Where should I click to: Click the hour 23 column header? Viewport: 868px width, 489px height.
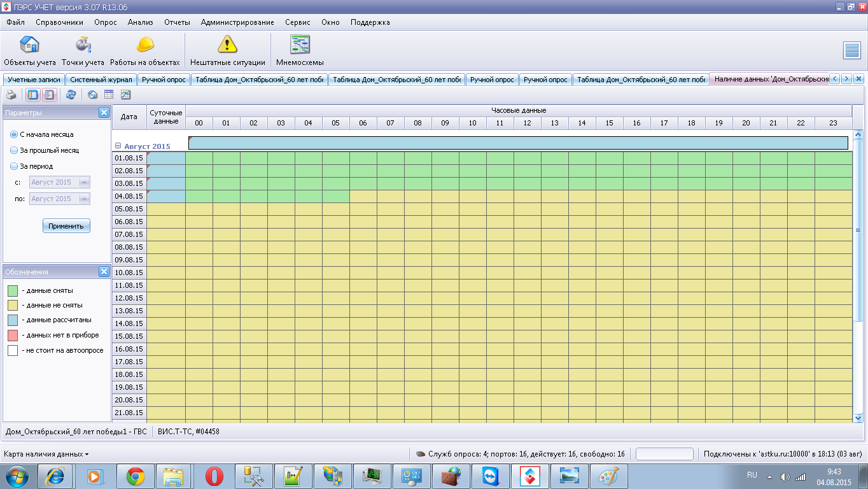(834, 123)
